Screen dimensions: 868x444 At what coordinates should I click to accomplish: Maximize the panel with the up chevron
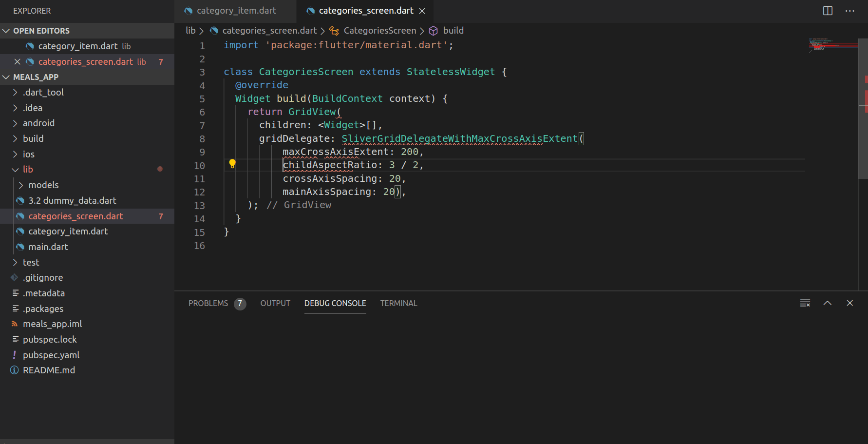(x=828, y=303)
